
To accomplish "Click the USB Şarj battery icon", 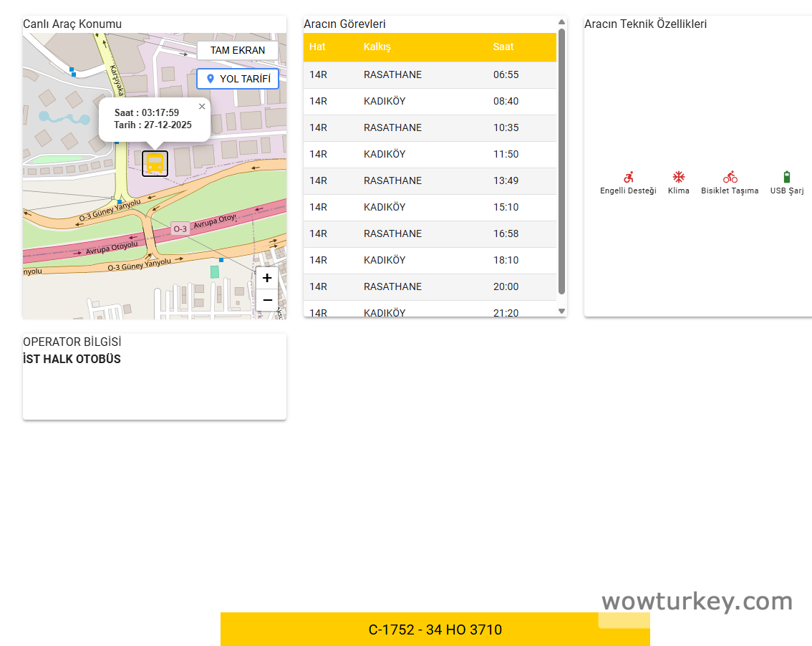I will coord(786,177).
